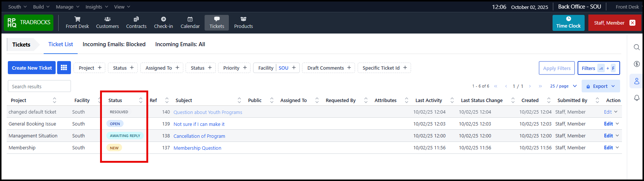Screen dimensions: 644x181
Task: Open the Insights menu
Action: (96, 7)
